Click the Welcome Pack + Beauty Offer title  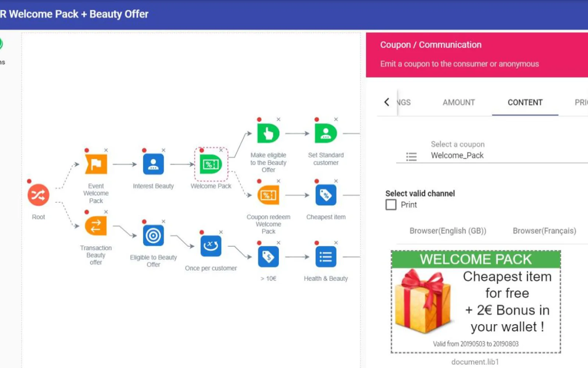[79, 14]
